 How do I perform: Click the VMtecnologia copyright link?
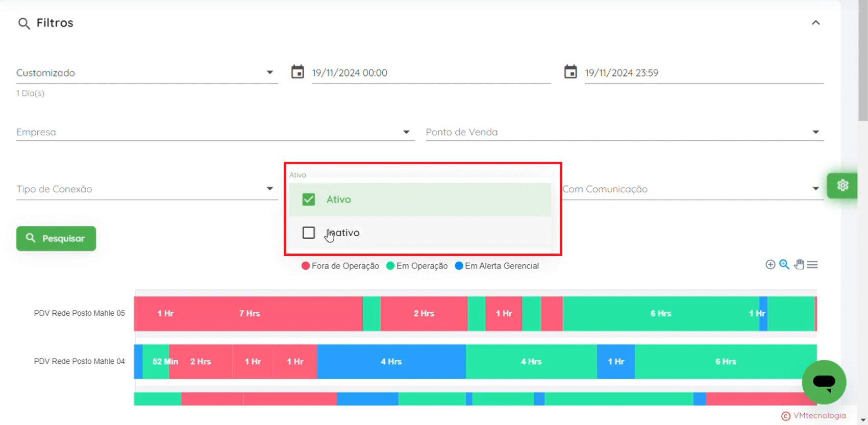pos(814,416)
